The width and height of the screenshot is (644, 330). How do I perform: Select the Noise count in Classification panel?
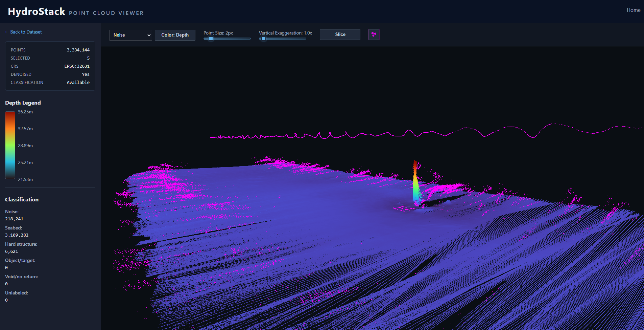click(14, 219)
